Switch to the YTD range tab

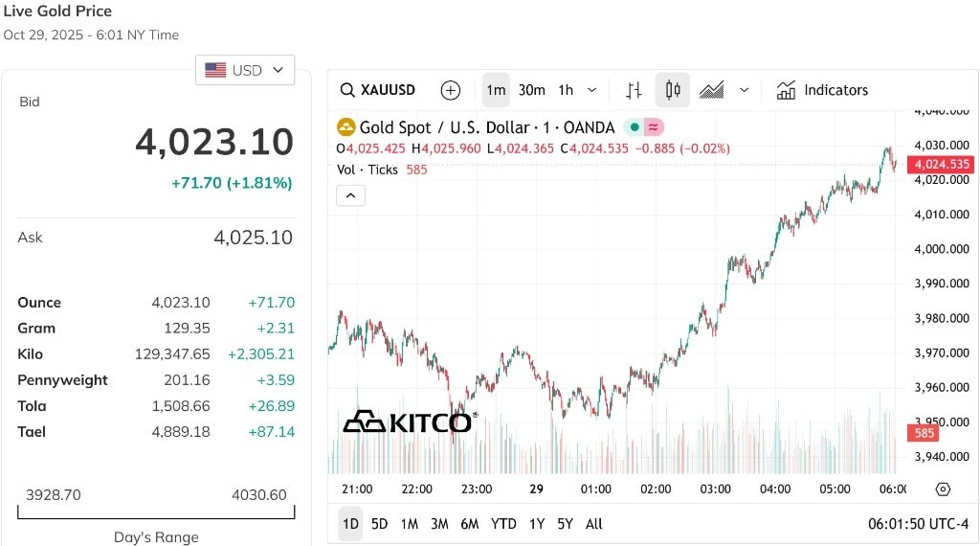click(x=503, y=524)
